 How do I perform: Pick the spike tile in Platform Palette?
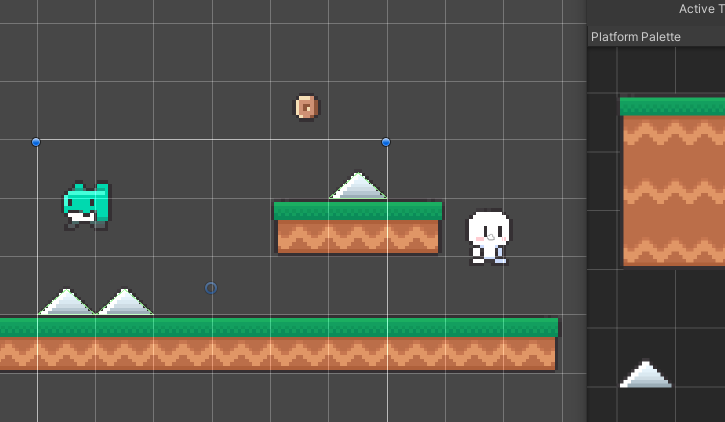point(645,374)
